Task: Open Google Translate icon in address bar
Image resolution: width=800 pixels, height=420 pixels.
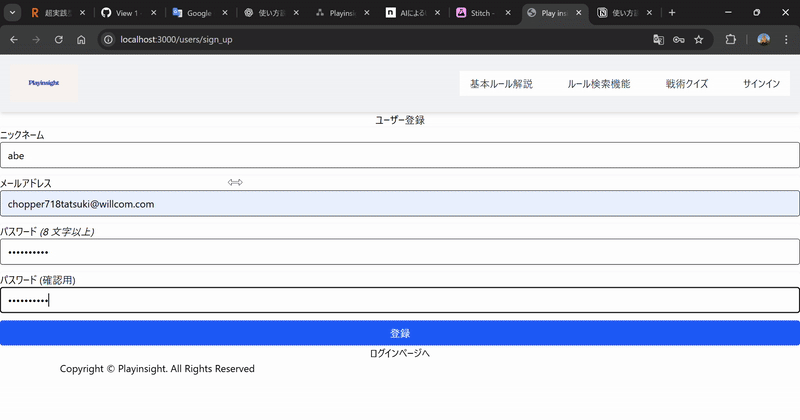Action: tap(658, 40)
